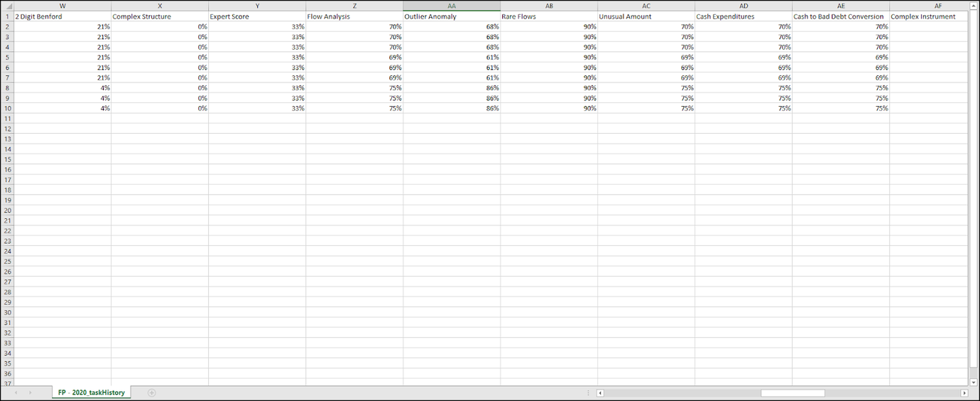This screenshot has width=980, height=401.
Task: Click 'Cash to Bad Debt Conversion' header cell
Action: pos(841,16)
